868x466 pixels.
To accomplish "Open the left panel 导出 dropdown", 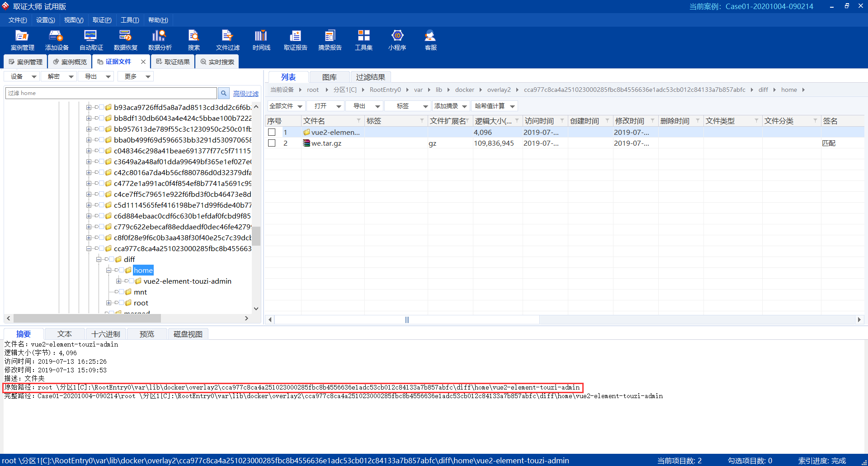I will click(97, 76).
